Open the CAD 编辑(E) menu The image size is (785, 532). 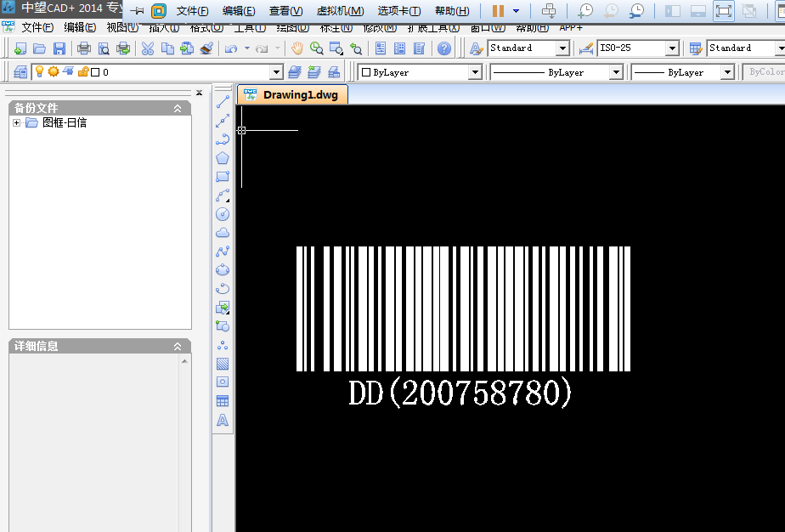(80, 27)
